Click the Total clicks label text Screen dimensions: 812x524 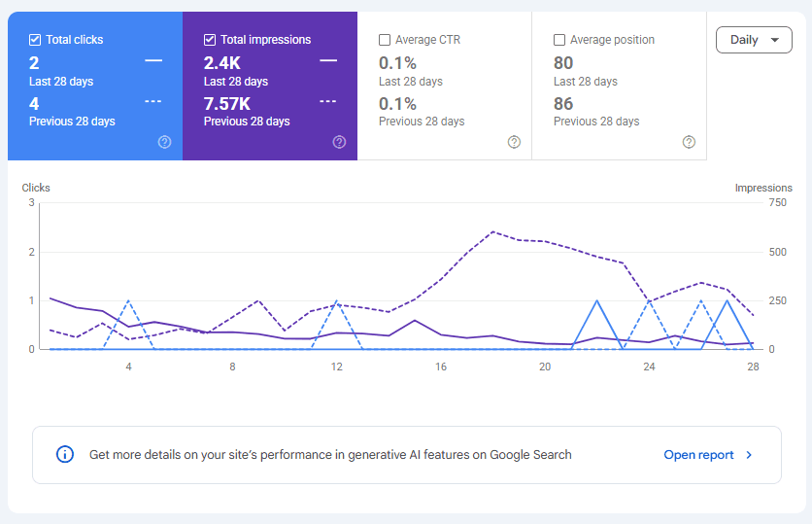point(75,40)
